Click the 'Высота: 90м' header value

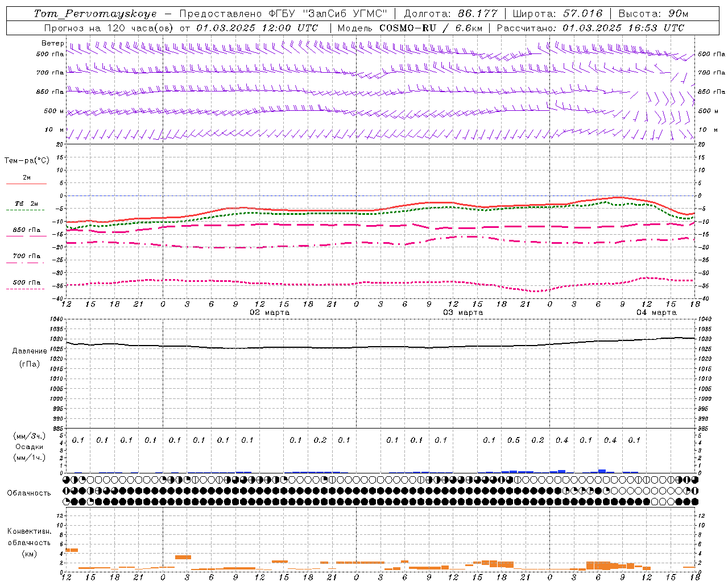pos(653,14)
